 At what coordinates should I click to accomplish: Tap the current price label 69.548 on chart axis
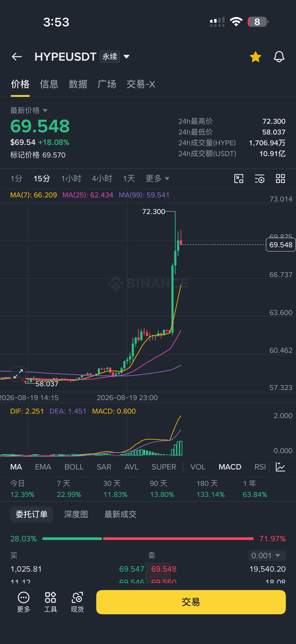point(281,245)
